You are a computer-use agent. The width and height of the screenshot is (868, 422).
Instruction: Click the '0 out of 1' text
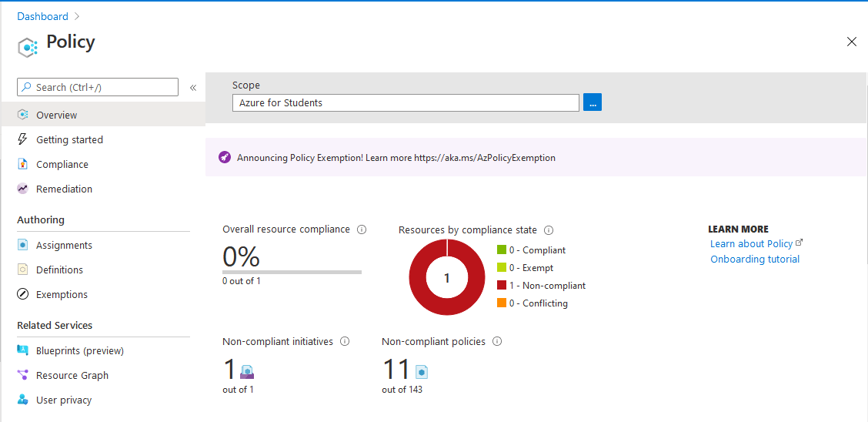click(x=242, y=281)
